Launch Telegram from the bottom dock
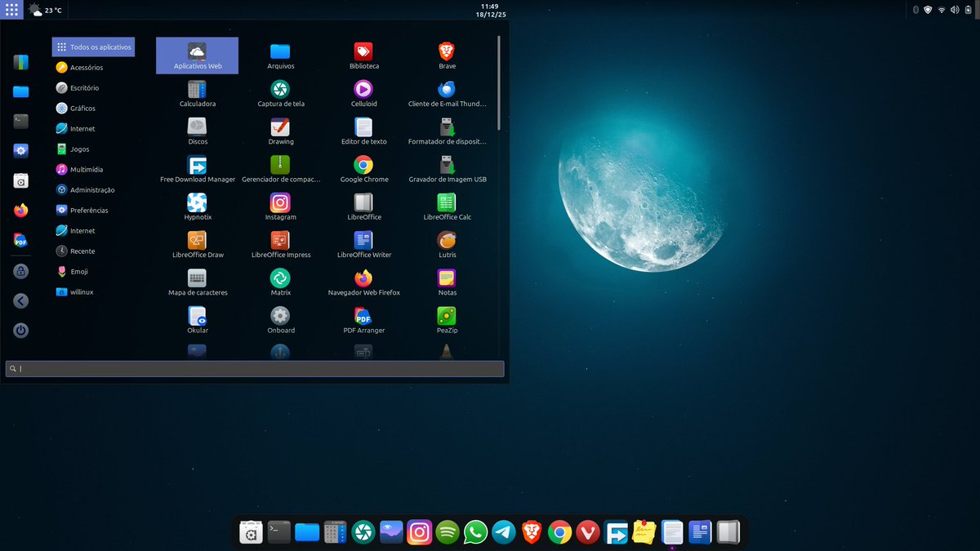 click(x=504, y=533)
